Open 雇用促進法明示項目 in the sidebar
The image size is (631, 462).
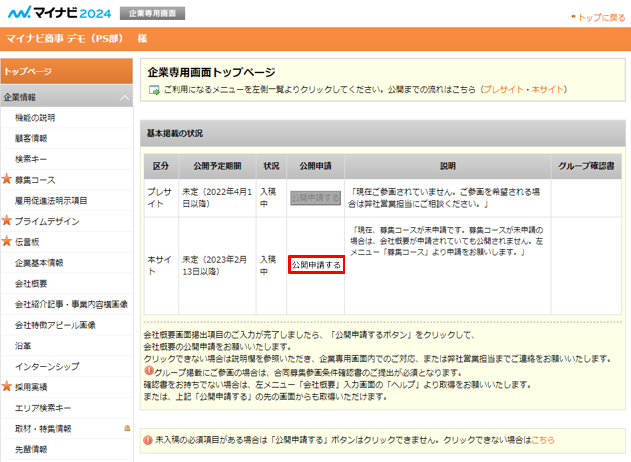click(51, 200)
